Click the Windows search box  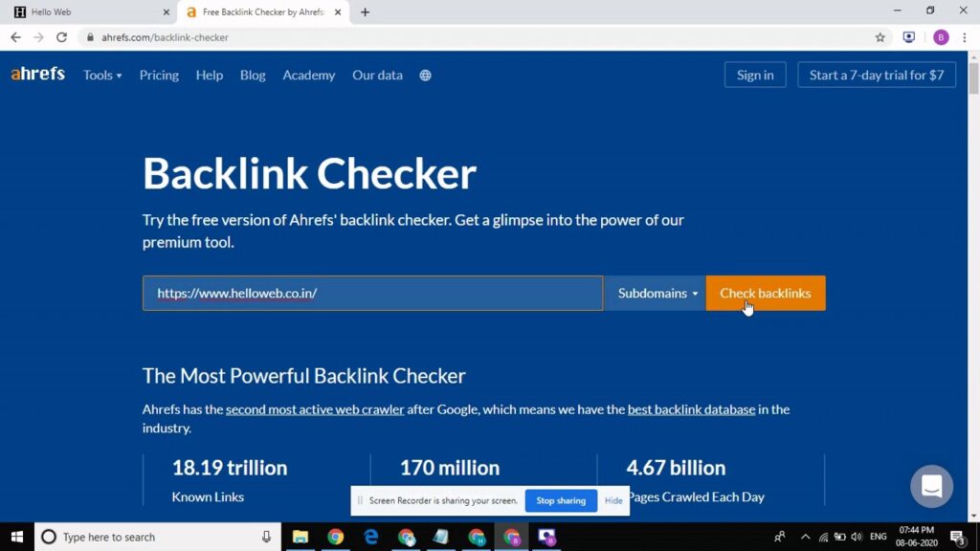pyautogui.click(x=158, y=537)
